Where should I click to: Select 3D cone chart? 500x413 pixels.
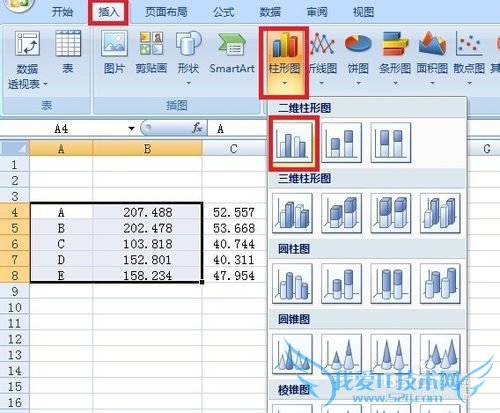440,354
